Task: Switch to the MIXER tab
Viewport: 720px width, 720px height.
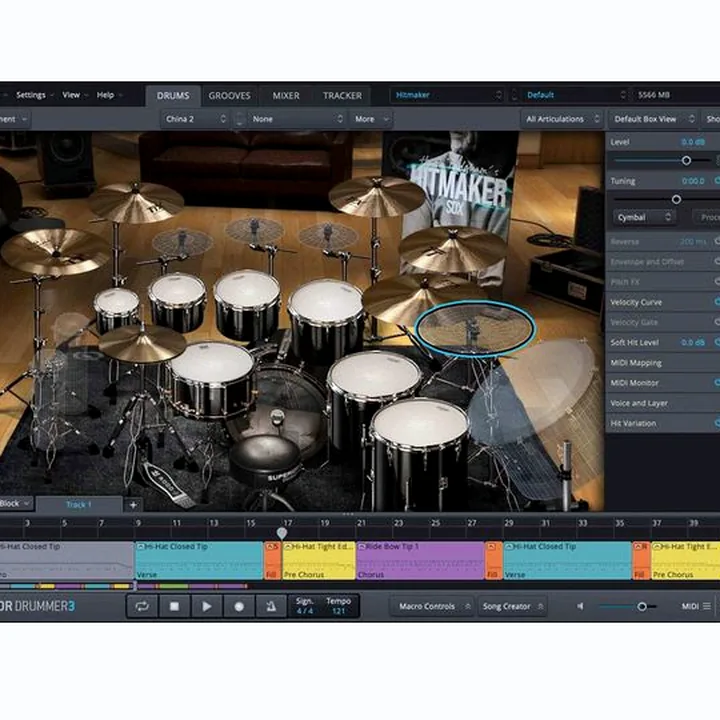Action: click(x=286, y=96)
